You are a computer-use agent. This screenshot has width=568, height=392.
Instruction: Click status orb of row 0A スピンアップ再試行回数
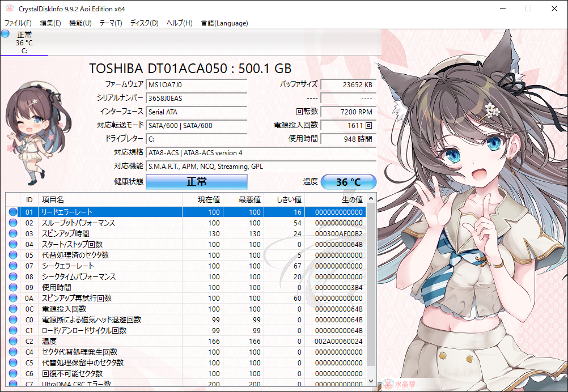pyautogui.click(x=13, y=299)
